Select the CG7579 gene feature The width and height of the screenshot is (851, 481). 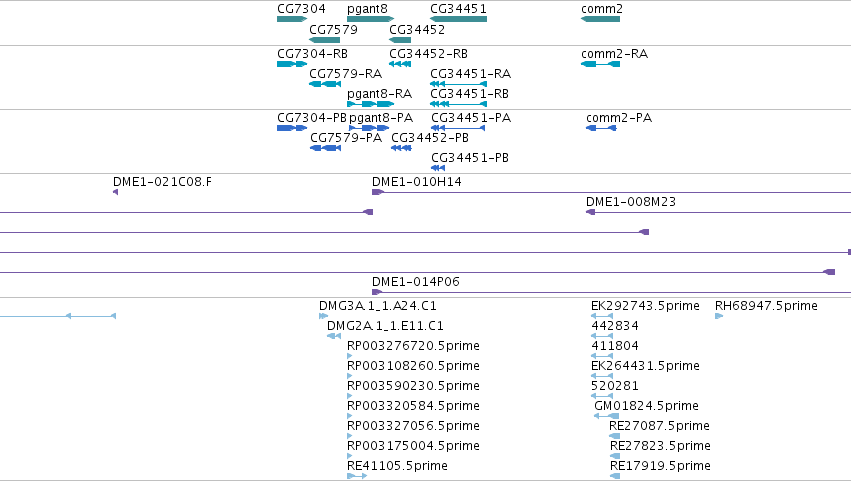click(x=325, y=40)
